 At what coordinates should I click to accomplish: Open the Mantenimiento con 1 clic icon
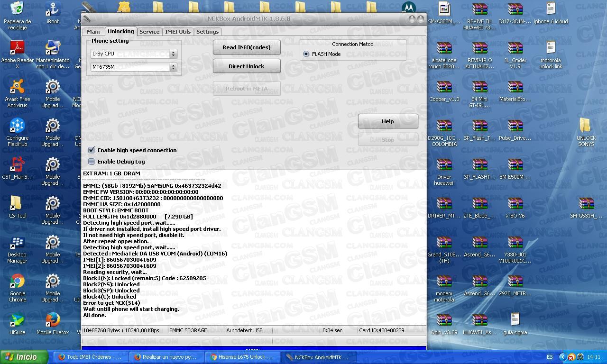[x=53, y=55]
